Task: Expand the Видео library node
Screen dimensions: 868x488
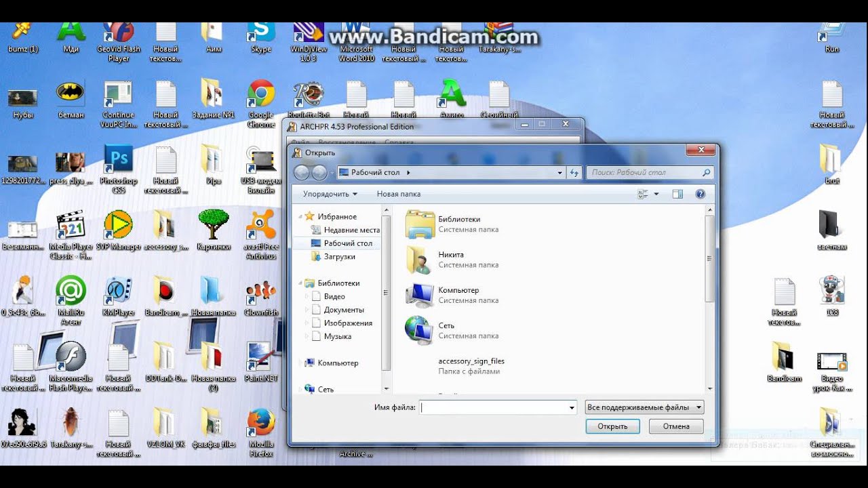Action: (307, 297)
